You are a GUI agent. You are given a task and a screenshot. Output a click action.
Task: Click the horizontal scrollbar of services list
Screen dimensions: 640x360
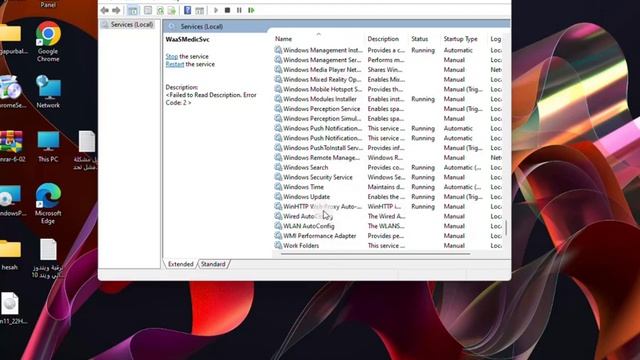376,254
